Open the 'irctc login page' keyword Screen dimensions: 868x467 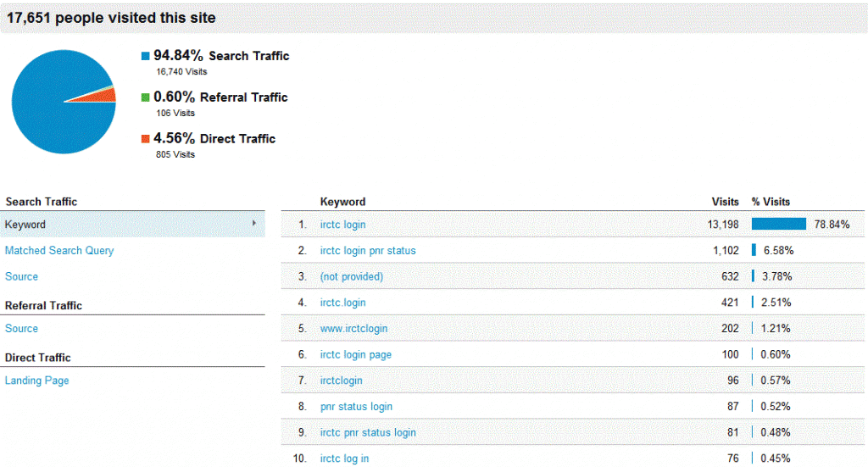pyautogui.click(x=355, y=354)
